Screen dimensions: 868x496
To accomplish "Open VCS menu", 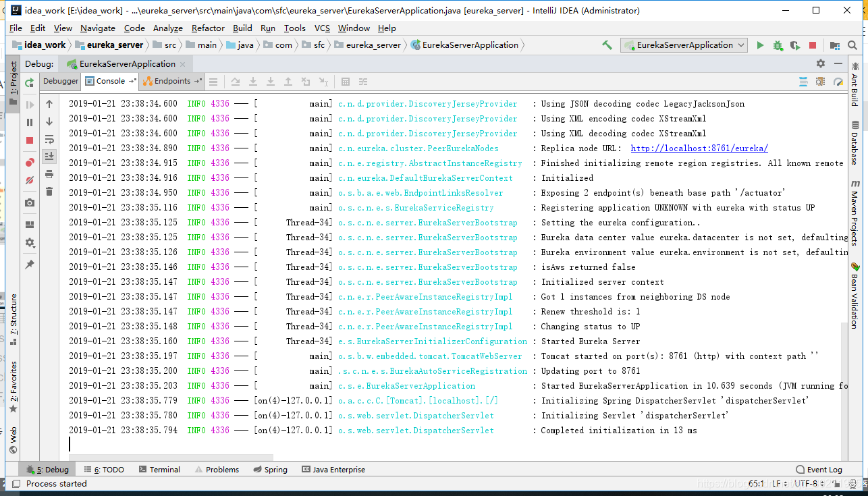I will pyautogui.click(x=323, y=28).
